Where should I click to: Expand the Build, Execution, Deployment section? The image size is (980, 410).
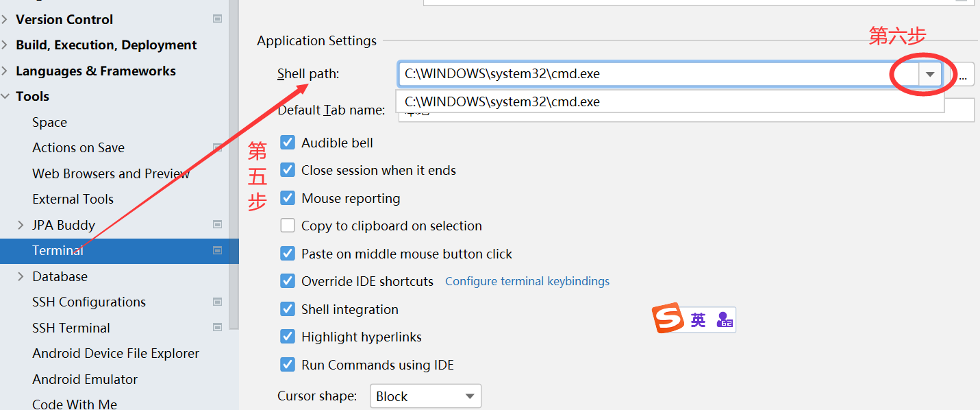coord(5,45)
